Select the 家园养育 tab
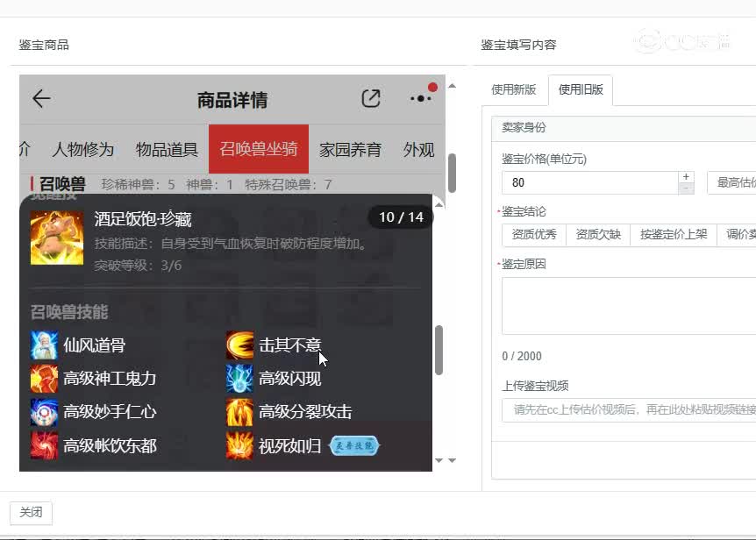The width and height of the screenshot is (756, 540). click(350, 149)
